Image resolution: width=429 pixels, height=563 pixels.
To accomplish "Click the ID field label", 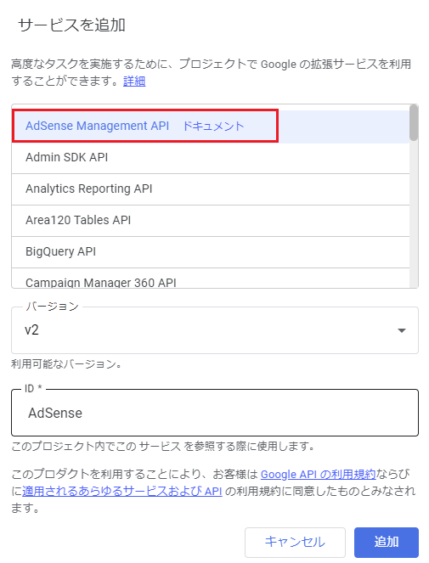I will coord(33,388).
